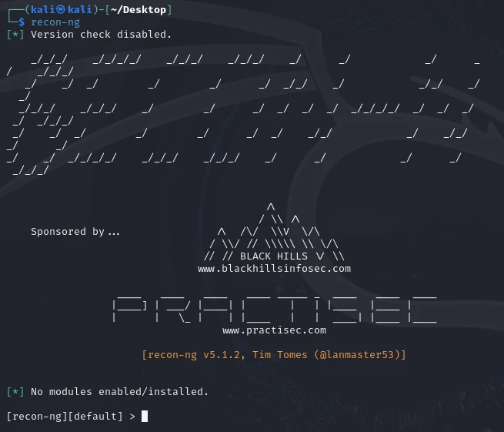Image resolution: width=504 pixels, height=432 pixels.
Task: Click the RECON-NG ASCII art banner
Action: coord(243,115)
